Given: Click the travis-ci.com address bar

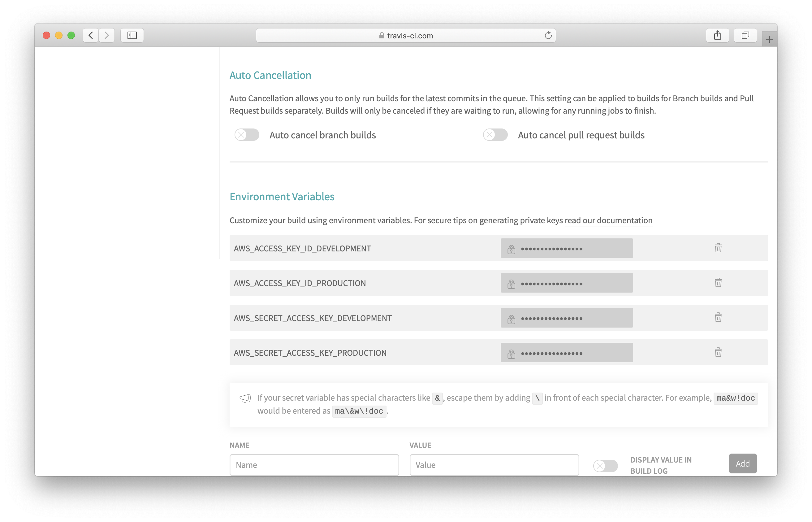Looking at the screenshot, I should coord(406,36).
